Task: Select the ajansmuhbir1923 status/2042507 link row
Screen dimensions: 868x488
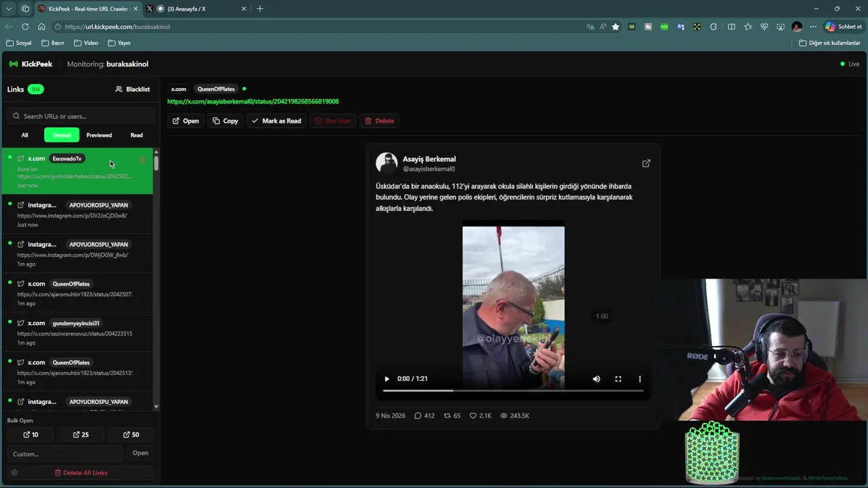Action: coord(77,293)
